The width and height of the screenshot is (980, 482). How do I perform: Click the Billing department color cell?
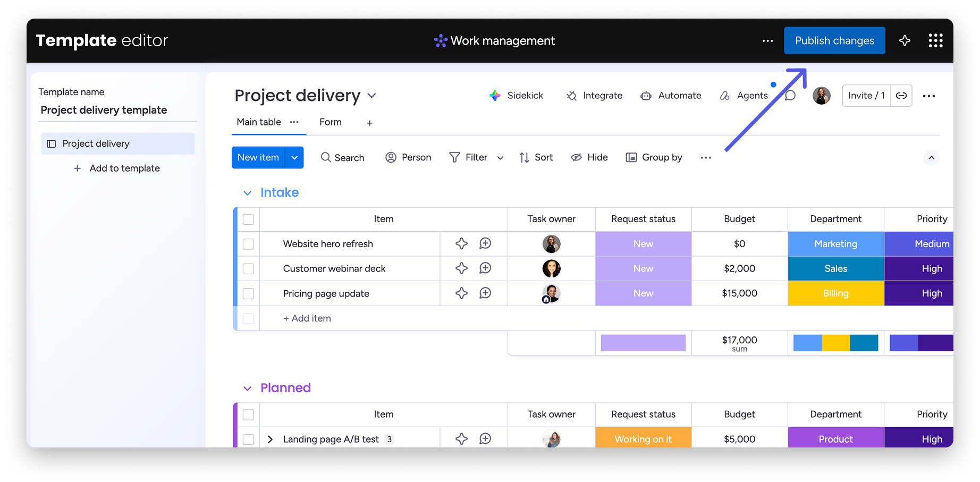[x=835, y=293]
